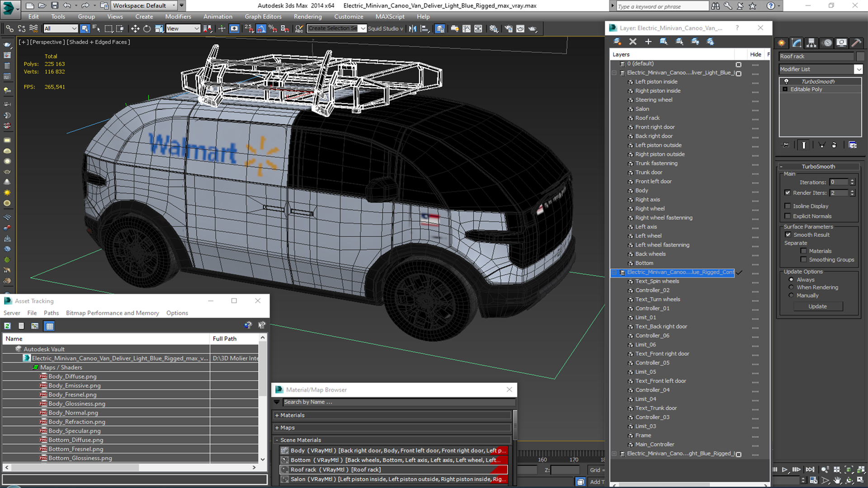Select the When Rendering update option
The height and width of the screenshot is (488, 868).
[791, 287]
